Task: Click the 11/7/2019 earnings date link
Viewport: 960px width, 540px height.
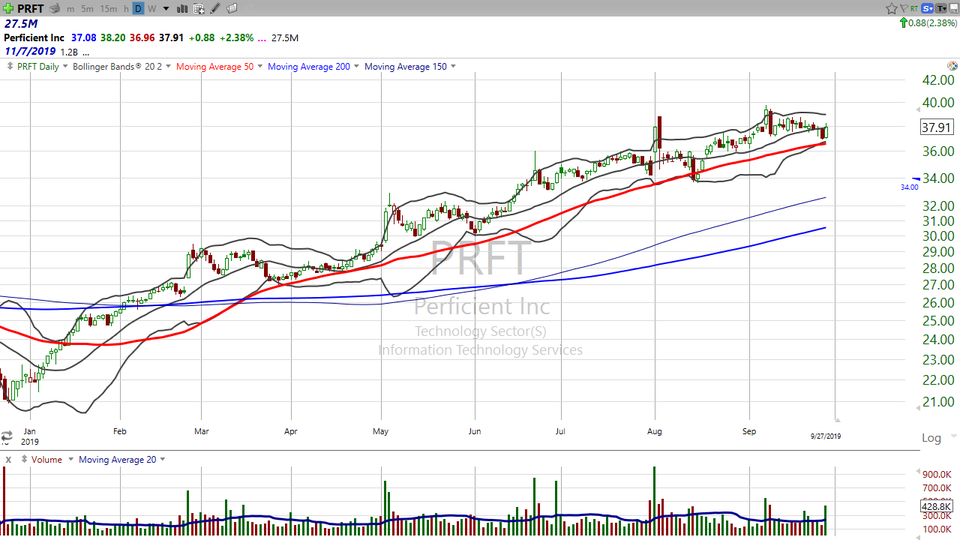Action: [x=27, y=51]
